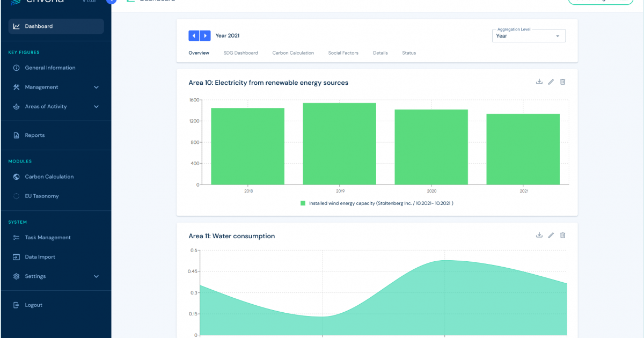The height and width of the screenshot is (338, 644).
Task: Delete the Area 11 water consumption chart
Action: [x=563, y=236]
